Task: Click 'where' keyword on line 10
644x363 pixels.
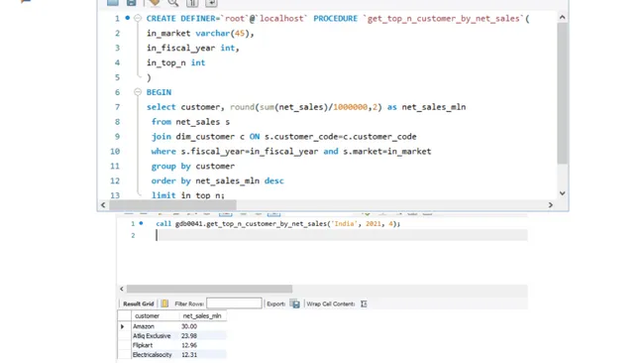Action: coord(163,152)
